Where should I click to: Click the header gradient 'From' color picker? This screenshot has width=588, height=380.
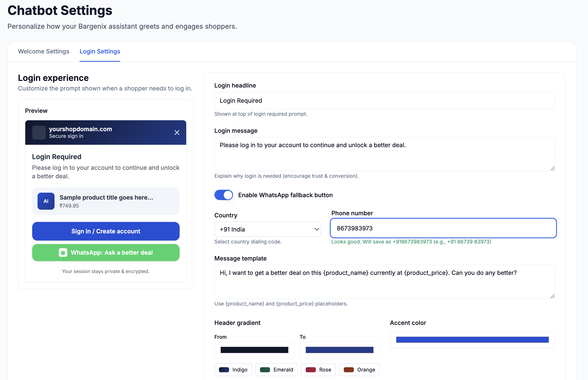[x=254, y=350]
